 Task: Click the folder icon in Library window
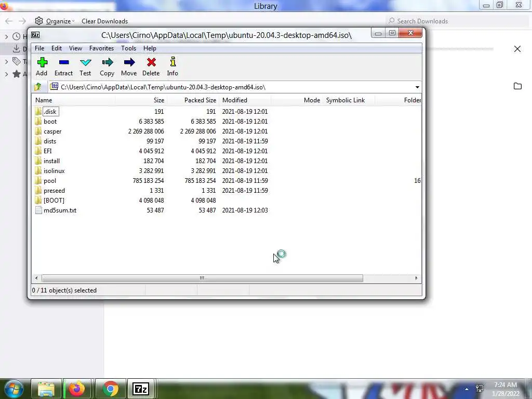pos(517,86)
